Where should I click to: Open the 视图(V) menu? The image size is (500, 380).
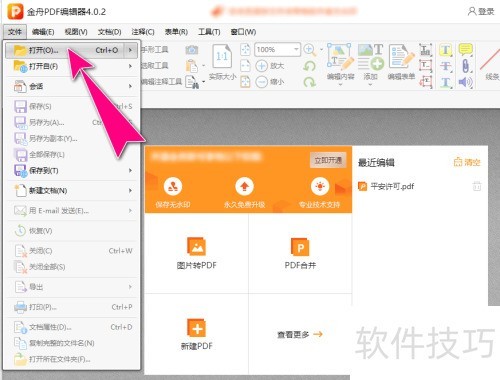(76, 32)
